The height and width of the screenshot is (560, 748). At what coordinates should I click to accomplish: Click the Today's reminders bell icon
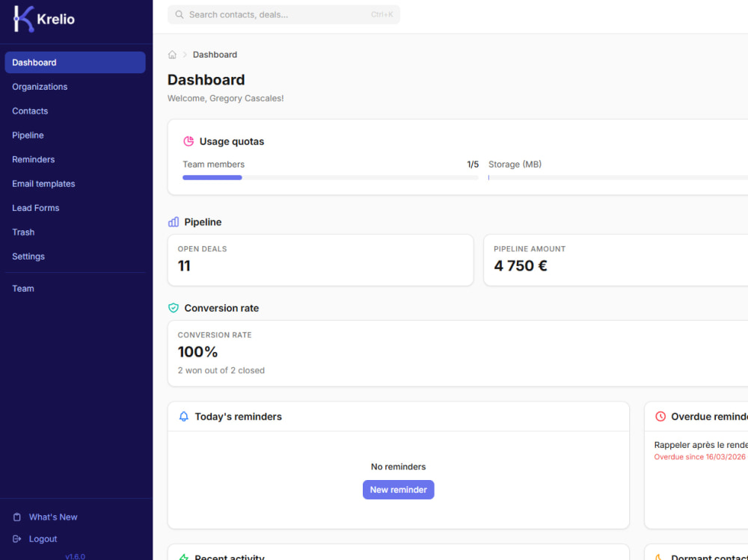coord(184,416)
